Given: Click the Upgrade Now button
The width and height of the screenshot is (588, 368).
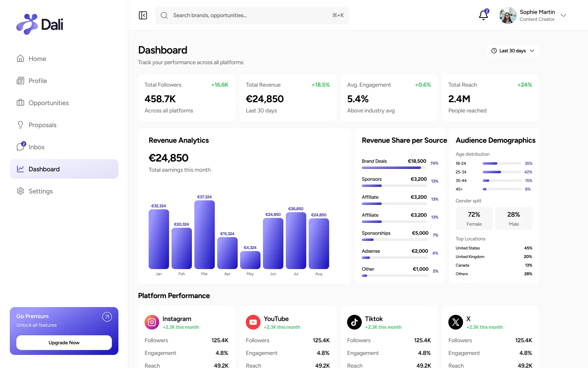Looking at the screenshot, I should coord(64,343).
